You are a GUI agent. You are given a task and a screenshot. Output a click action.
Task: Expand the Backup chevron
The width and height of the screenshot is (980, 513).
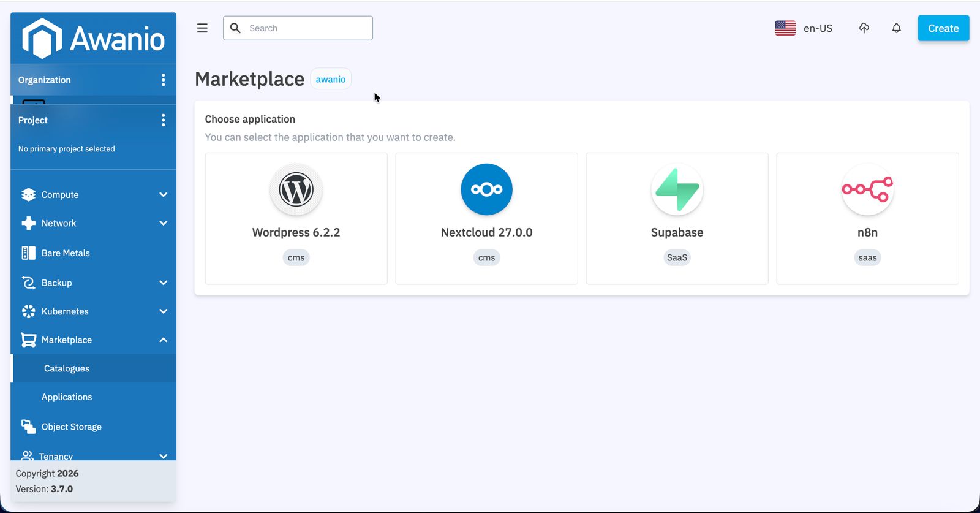(x=164, y=283)
